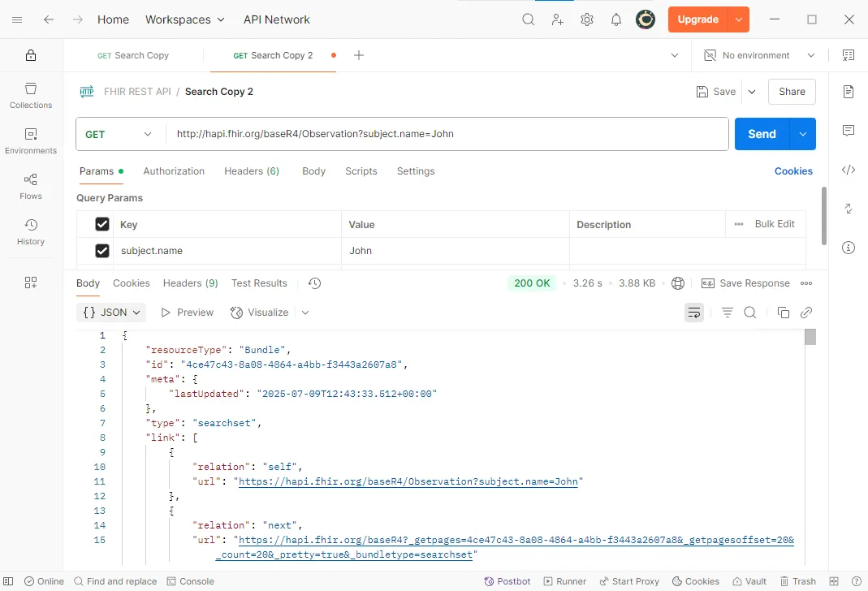Uncheck the subject.name parameter checkbox
The width and height of the screenshot is (868, 591).
(102, 251)
